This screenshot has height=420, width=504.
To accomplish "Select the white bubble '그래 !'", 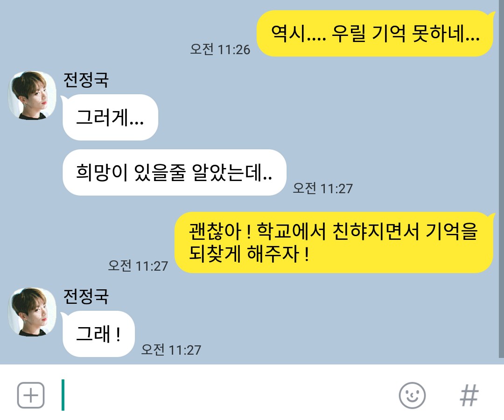I will (x=98, y=334).
